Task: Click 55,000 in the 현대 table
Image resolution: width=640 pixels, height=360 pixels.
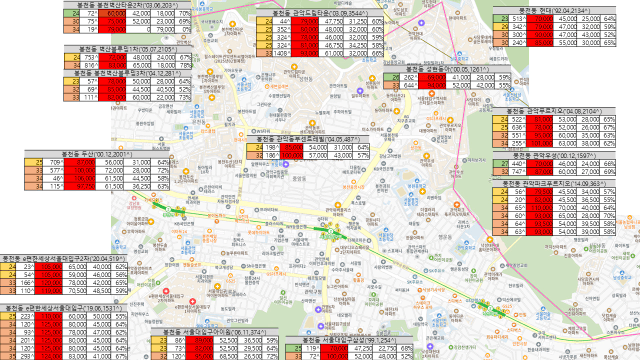Action: (x=565, y=42)
